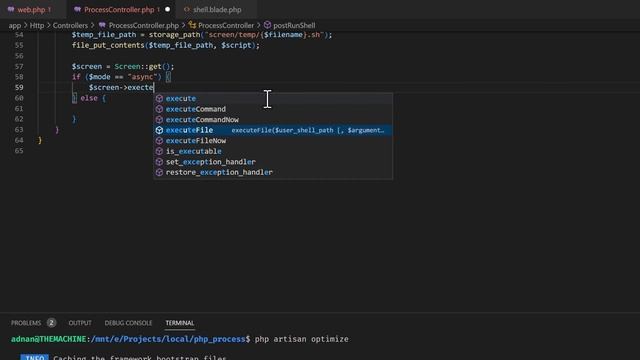Click terminal prompt 'adnan@THEMACHINE'
The image size is (640, 360).
tap(49, 339)
